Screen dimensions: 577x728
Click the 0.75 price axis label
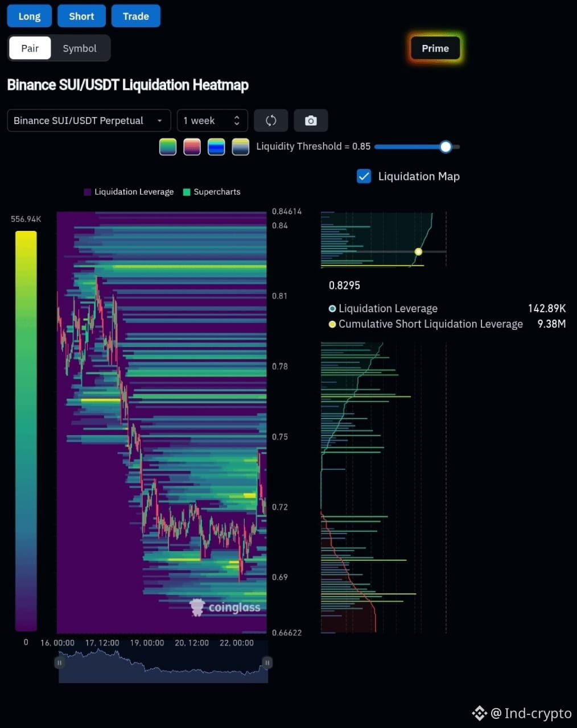279,437
